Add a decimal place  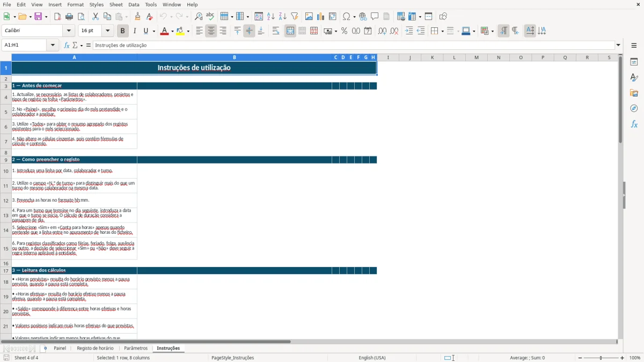point(382,31)
